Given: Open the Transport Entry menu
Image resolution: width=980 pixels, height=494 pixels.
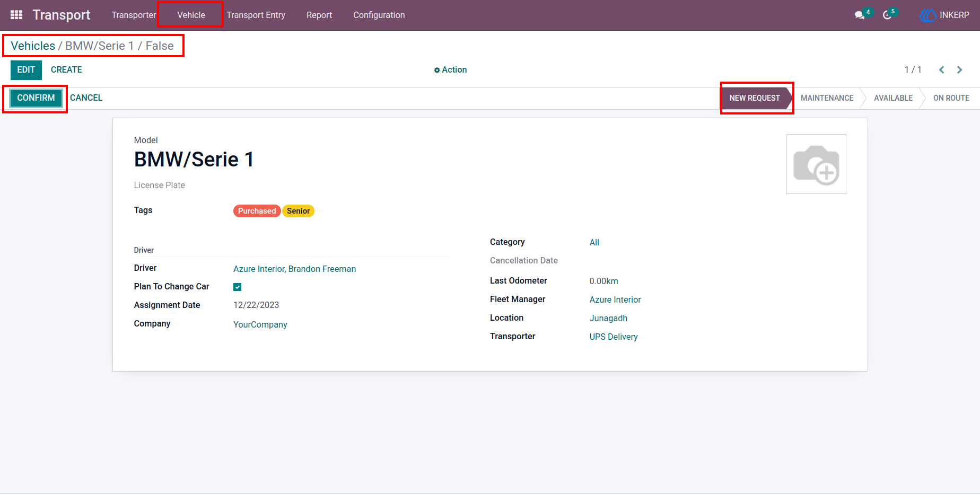Looking at the screenshot, I should click(256, 15).
